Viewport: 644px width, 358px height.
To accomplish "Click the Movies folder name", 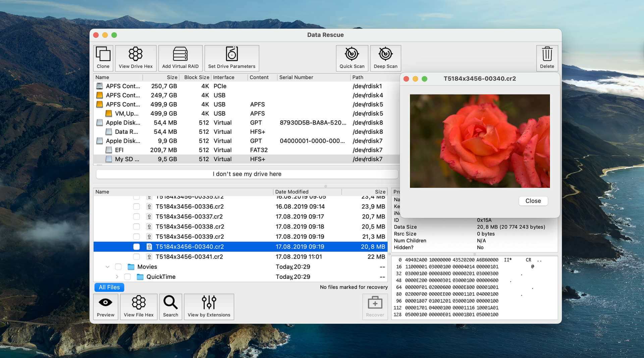I will tap(147, 267).
